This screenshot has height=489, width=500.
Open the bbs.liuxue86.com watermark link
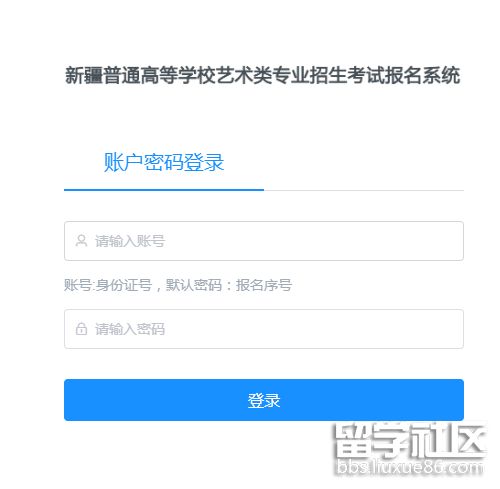point(409,467)
